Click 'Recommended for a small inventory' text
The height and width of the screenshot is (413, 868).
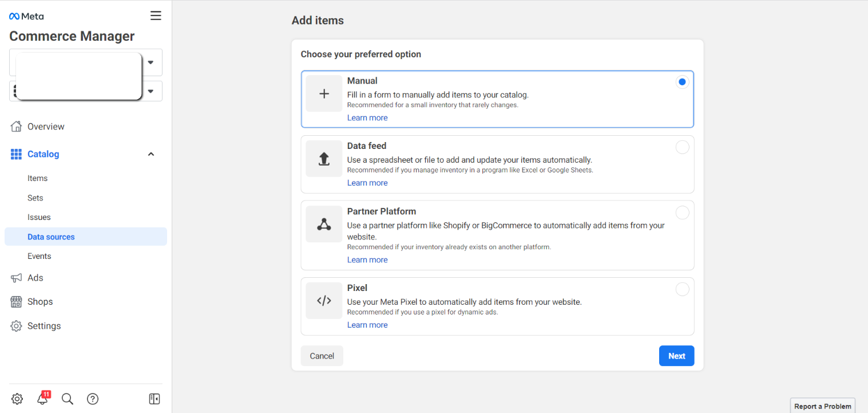point(433,105)
